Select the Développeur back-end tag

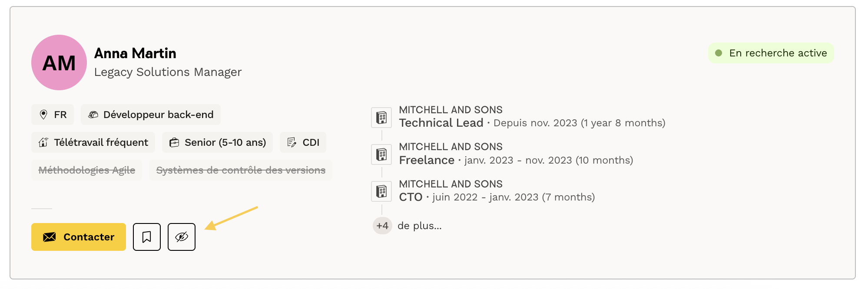[151, 115]
